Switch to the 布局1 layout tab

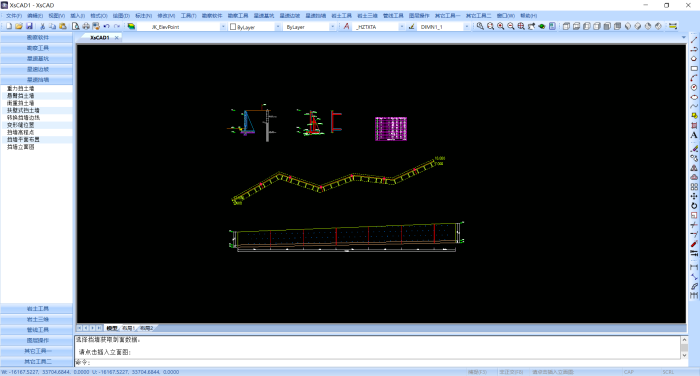point(128,328)
